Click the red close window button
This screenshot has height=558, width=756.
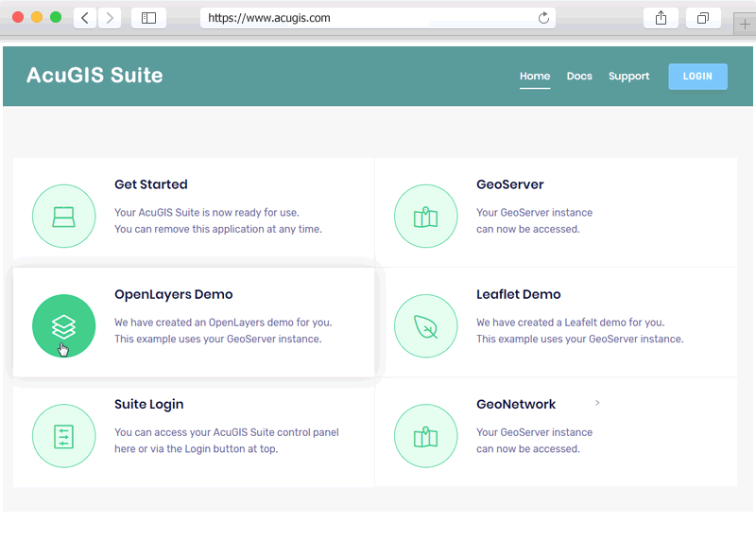tap(18, 17)
